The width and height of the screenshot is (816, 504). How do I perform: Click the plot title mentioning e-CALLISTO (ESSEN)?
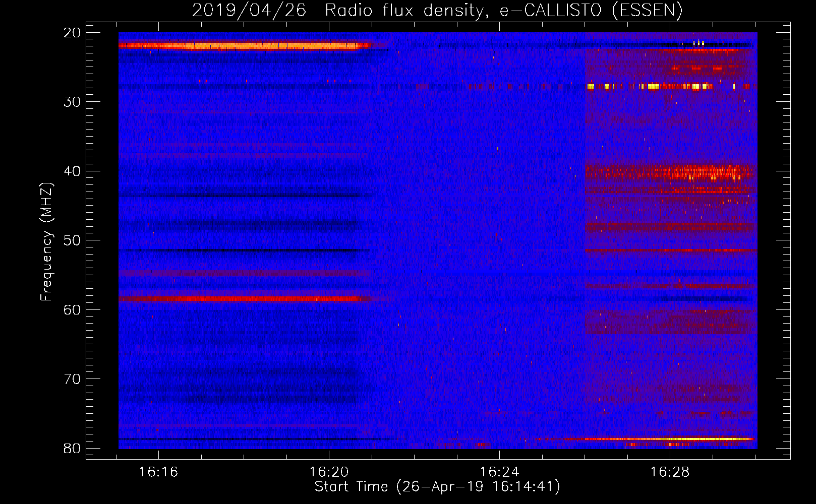pyautogui.click(x=437, y=11)
